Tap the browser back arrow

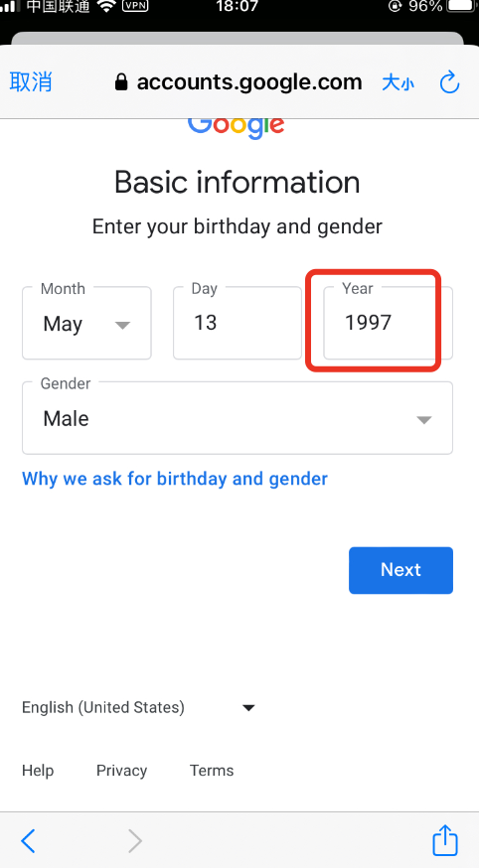pos(28,841)
